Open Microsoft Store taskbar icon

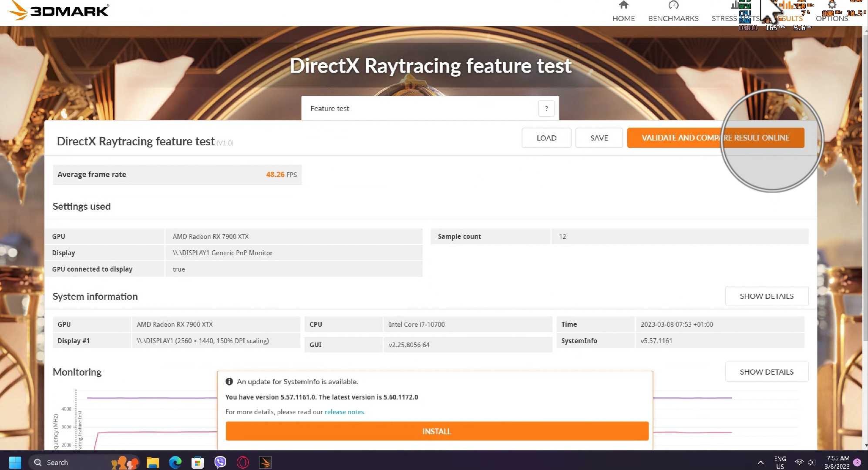point(198,462)
